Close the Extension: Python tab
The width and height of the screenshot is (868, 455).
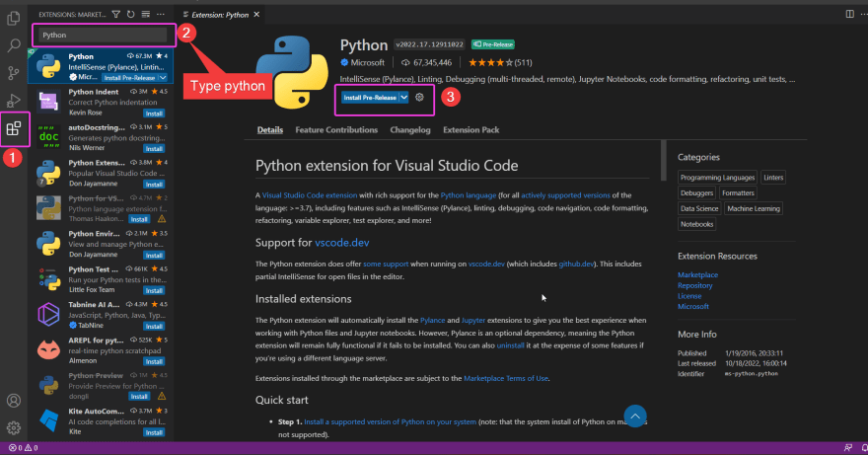pos(256,15)
